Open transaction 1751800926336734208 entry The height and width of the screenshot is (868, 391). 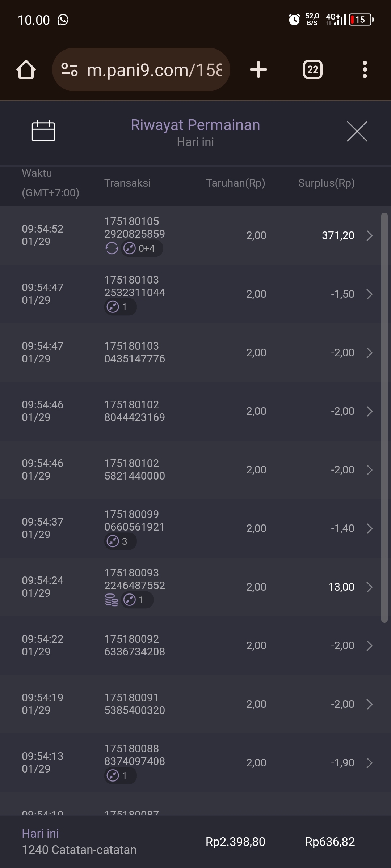[134, 646]
